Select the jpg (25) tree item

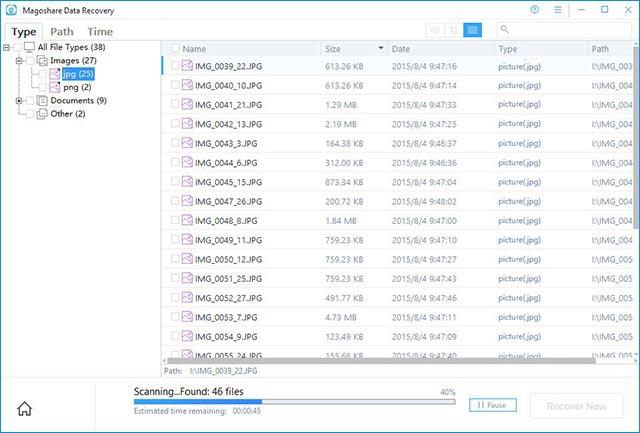click(x=78, y=74)
